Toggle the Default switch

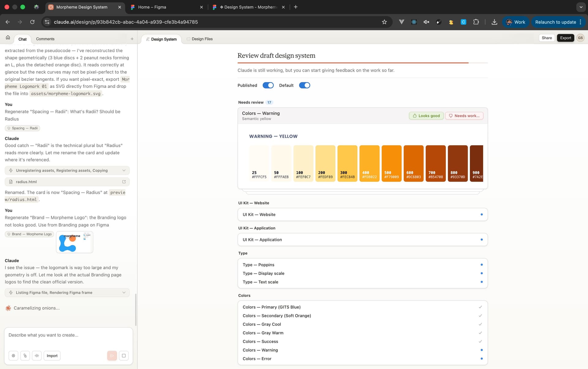[305, 85]
